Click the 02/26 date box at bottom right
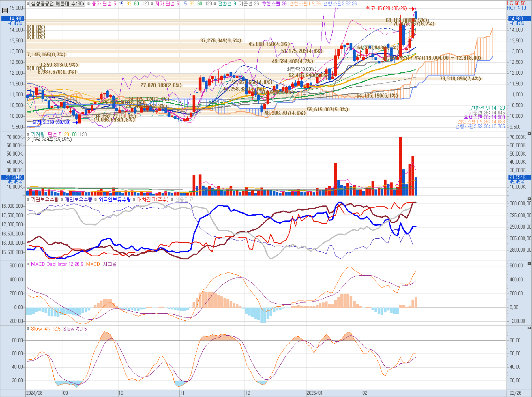The width and height of the screenshot is (532, 397). point(516,393)
